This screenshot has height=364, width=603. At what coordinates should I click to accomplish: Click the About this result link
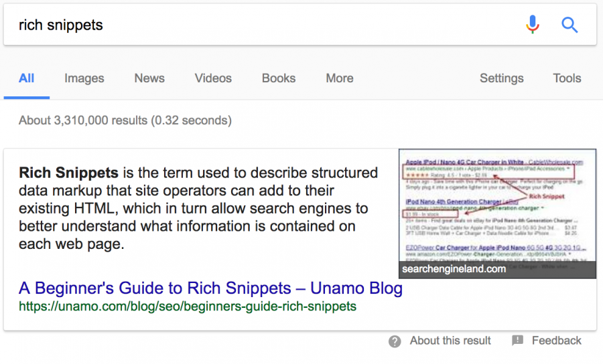coord(450,341)
